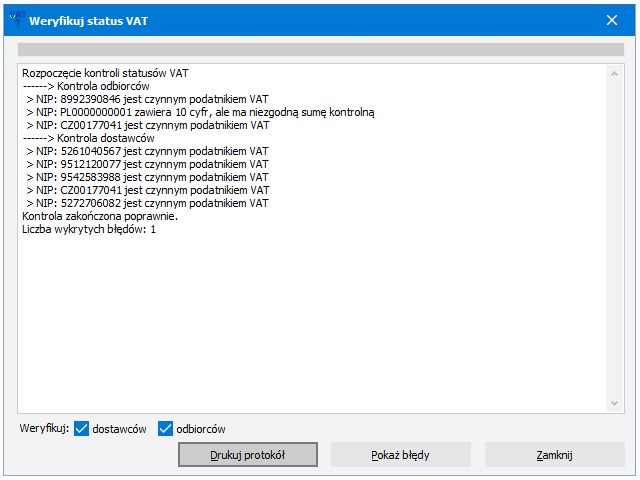Screen dimensions: 640x480
Task: Select the PL0000000001 checksum error line
Action: 200,112
